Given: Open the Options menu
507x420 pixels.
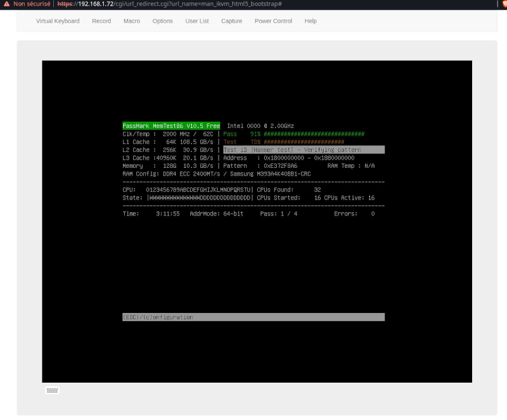Looking at the screenshot, I should pyautogui.click(x=162, y=21).
